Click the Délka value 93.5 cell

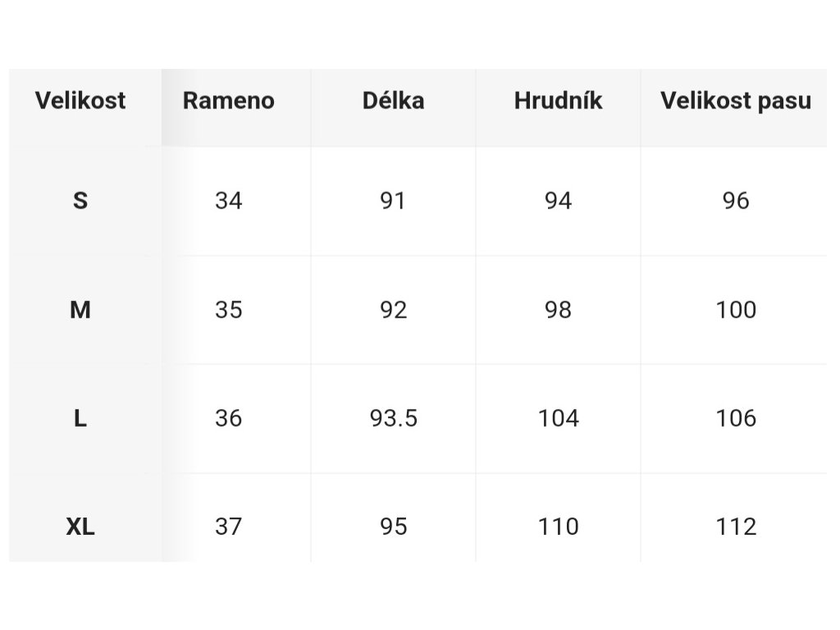[393, 418]
